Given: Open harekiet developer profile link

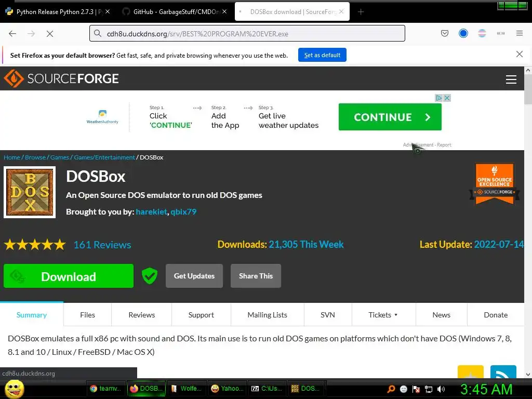Looking at the screenshot, I should coord(151,212).
